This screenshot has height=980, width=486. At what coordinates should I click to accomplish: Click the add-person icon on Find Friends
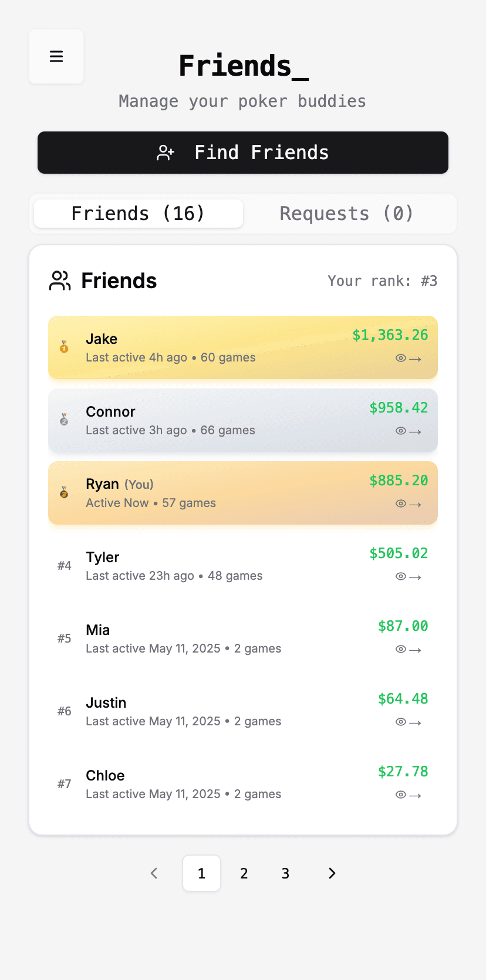point(166,153)
